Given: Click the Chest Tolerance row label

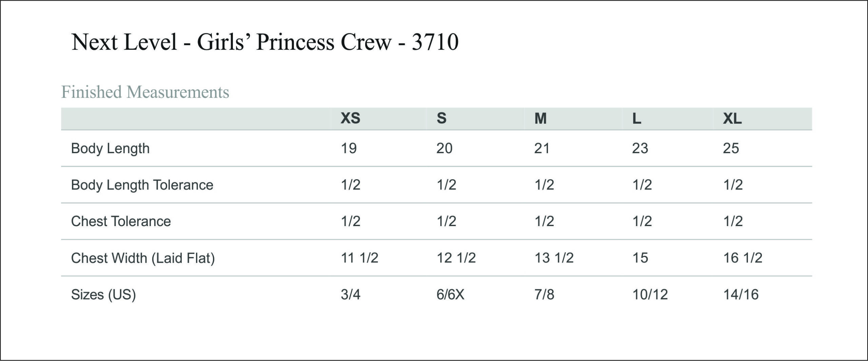Looking at the screenshot, I should point(121,221).
